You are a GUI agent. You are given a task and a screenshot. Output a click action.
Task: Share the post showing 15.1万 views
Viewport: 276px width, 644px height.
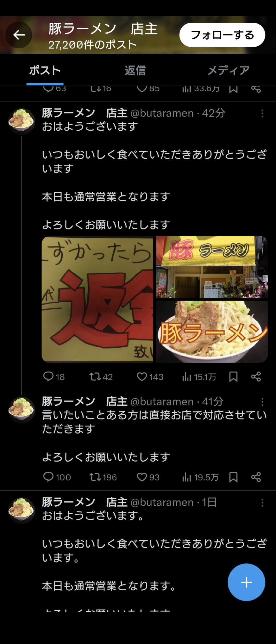click(x=256, y=377)
